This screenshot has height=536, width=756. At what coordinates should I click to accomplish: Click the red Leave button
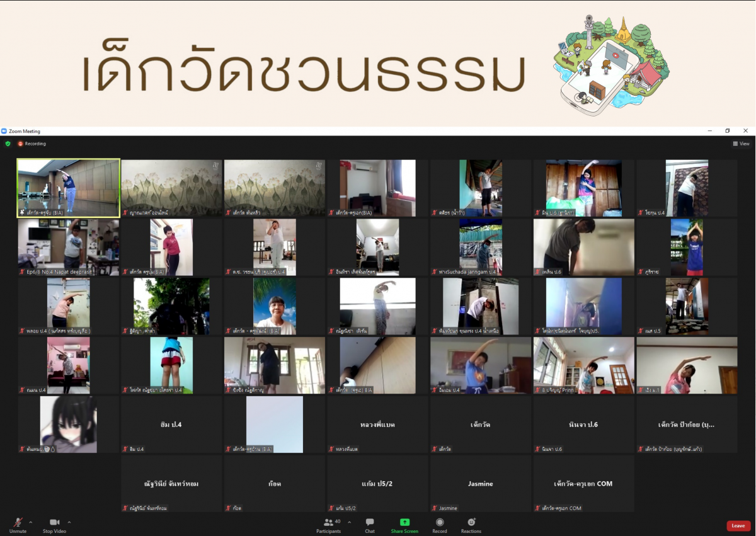738,526
